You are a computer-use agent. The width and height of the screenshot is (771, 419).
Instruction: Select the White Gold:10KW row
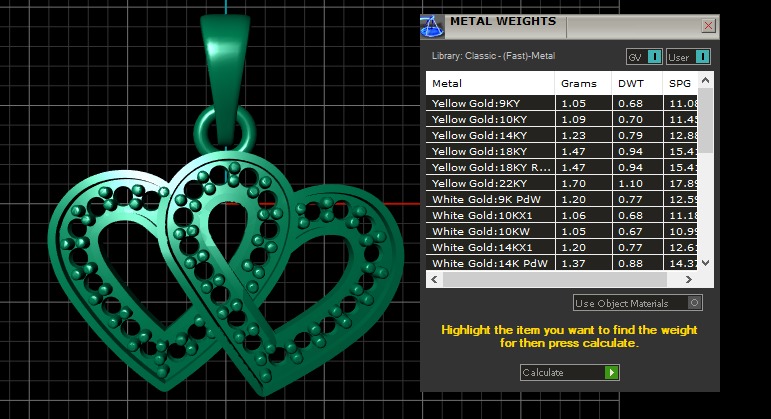point(562,231)
